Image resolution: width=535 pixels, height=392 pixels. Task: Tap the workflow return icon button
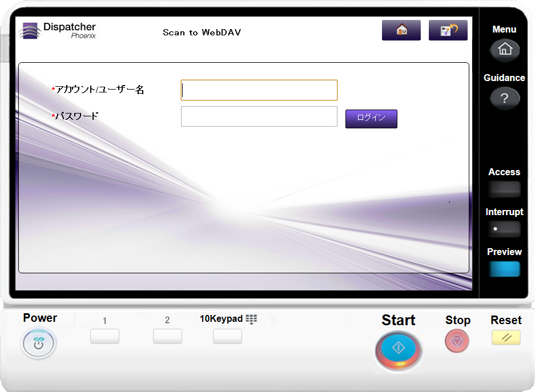point(448,30)
